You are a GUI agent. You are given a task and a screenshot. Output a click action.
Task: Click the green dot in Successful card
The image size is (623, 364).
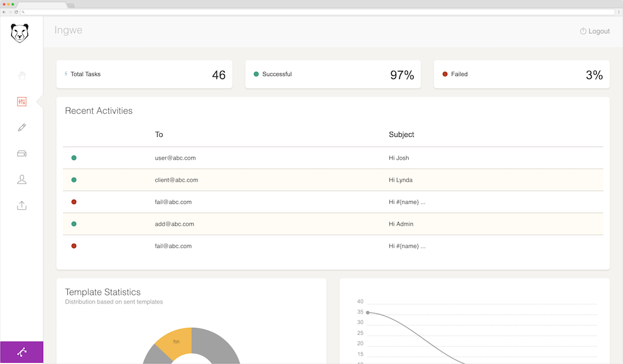click(x=256, y=74)
